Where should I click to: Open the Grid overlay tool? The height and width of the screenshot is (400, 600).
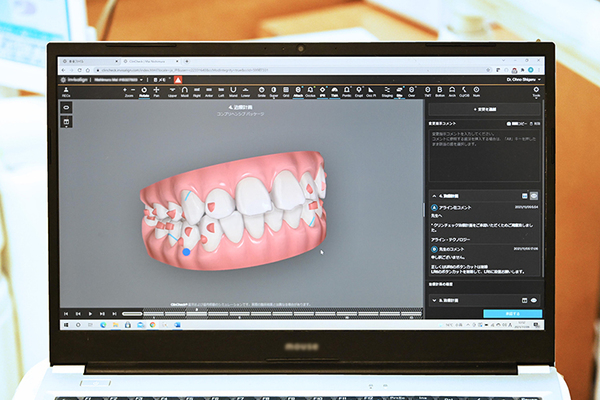[x=286, y=90]
